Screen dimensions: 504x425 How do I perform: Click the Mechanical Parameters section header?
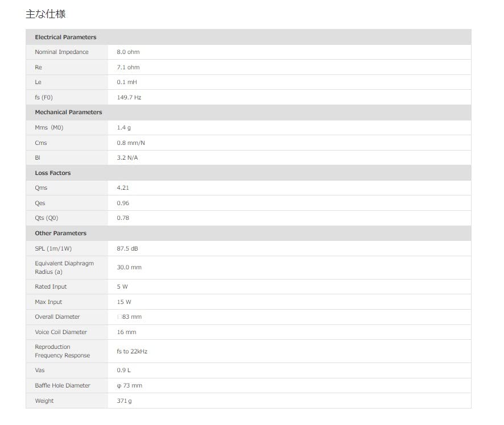(x=68, y=113)
